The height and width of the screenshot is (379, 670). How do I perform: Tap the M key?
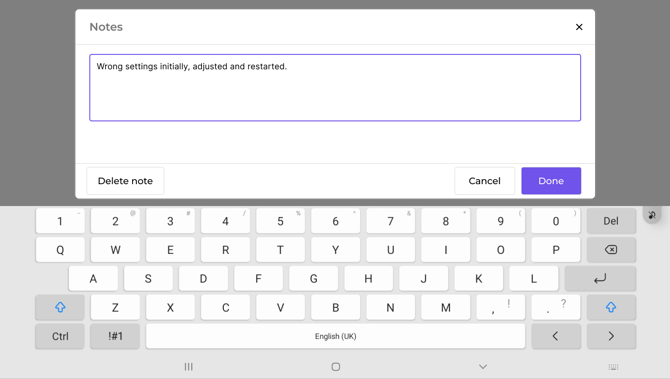pos(446,307)
